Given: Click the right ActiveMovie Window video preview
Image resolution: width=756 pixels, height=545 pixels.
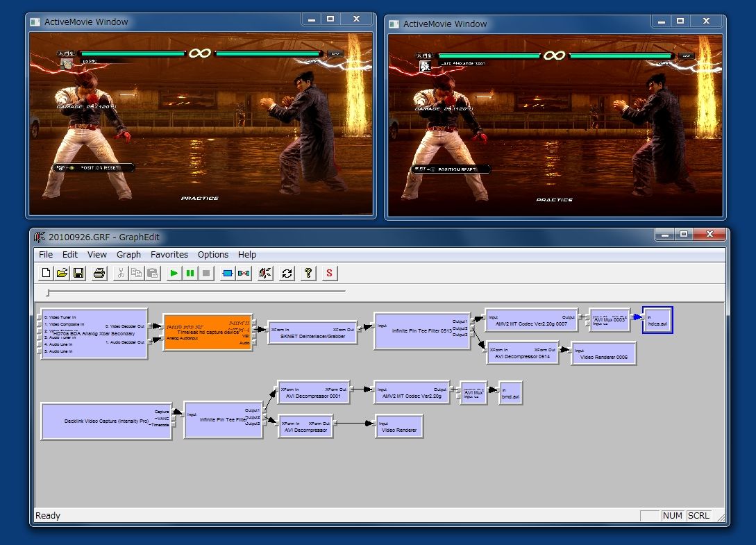Looking at the screenshot, I should 555,126.
